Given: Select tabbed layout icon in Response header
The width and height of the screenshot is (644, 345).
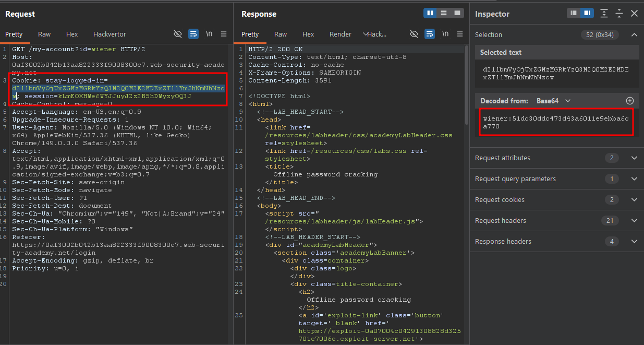Looking at the screenshot, I should (x=457, y=13).
